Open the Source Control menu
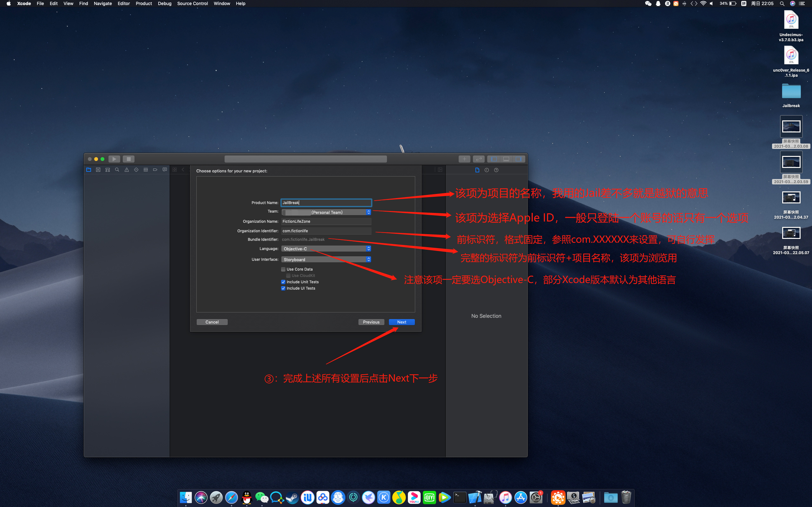This screenshot has width=812, height=507. point(192,3)
